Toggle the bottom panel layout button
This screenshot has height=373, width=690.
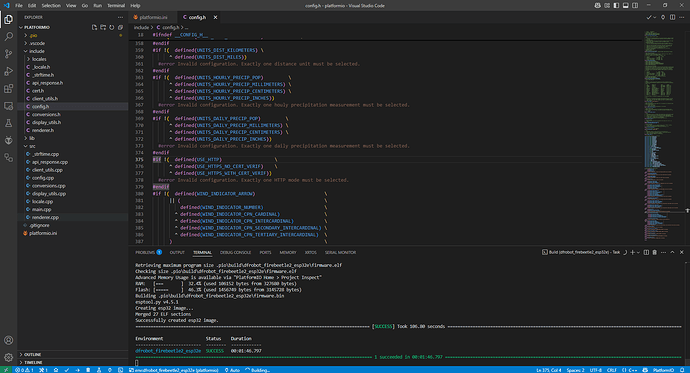[x=625, y=5]
